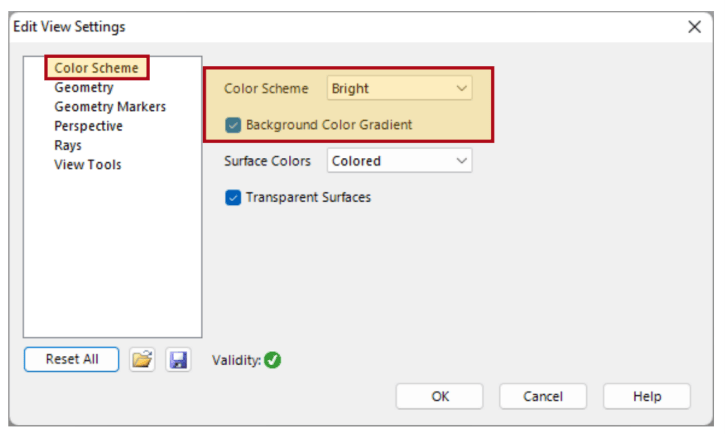Image resolution: width=725 pixels, height=434 pixels.
Task: Click the Reset All button
Action: pyautogui.click(x=72, y=360)
